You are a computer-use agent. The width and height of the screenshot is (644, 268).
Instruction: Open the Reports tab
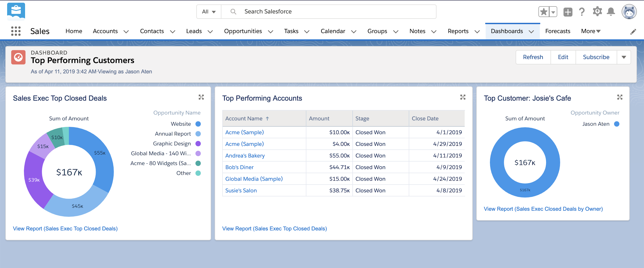pos(458,31)
